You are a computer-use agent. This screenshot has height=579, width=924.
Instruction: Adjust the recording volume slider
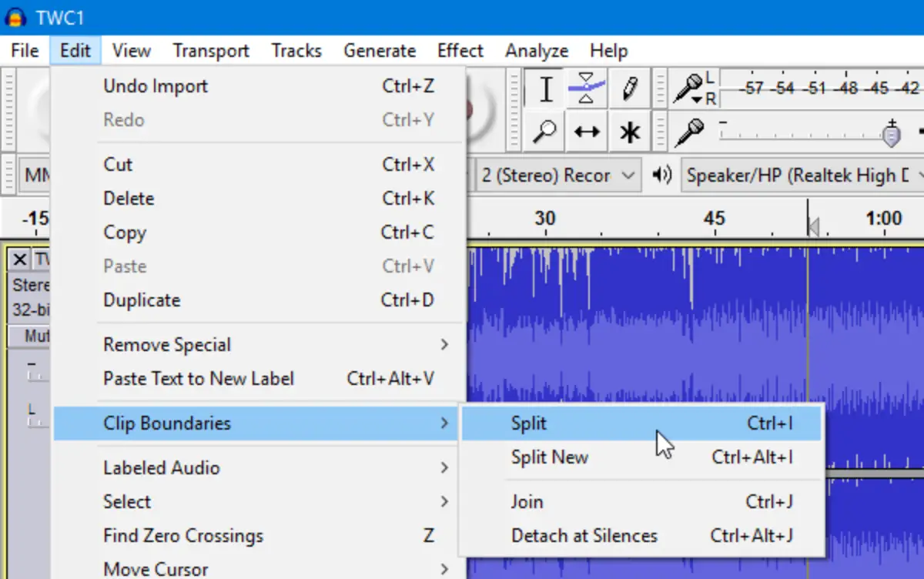(891, 135)
